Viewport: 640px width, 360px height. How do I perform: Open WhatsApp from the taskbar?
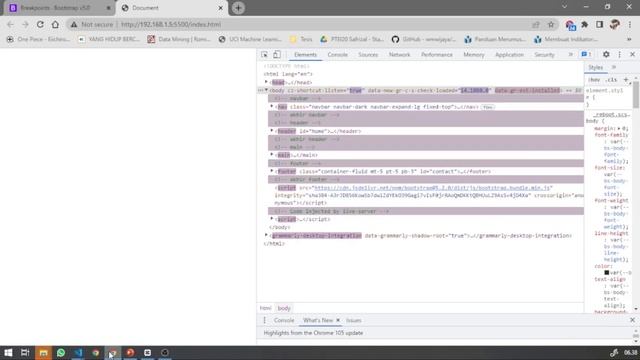[x=61, y=352]
